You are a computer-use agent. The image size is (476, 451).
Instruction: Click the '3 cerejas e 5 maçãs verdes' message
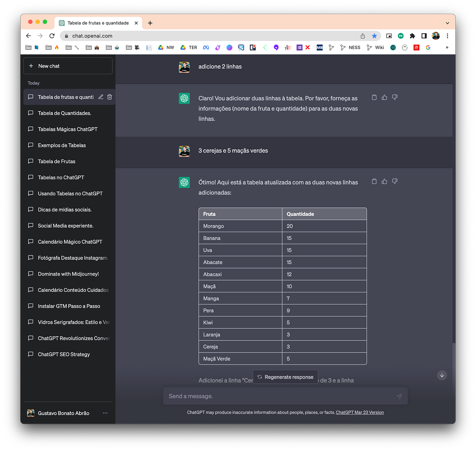coord(233,151)
